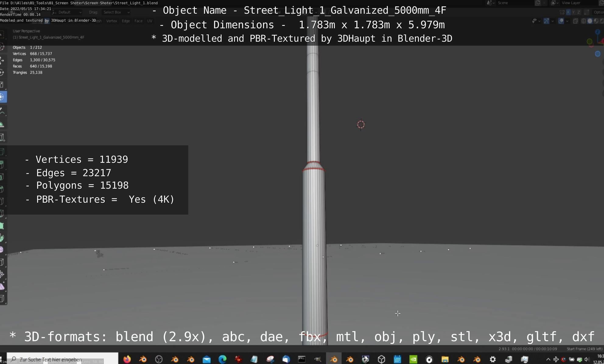
Task: Open the terminal icon in taskbar
Action: pyautogui.click(x=302, y=359)
